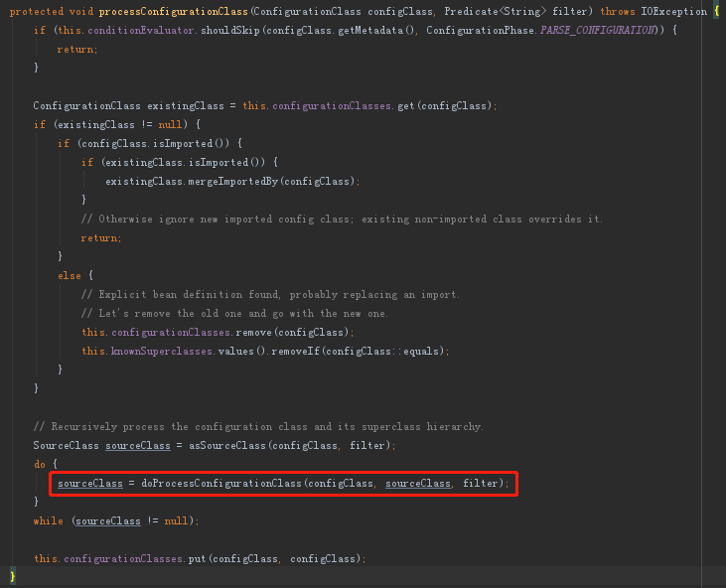Click the getMetadata() call
The image size is (726, 588).
coord(376,30)
